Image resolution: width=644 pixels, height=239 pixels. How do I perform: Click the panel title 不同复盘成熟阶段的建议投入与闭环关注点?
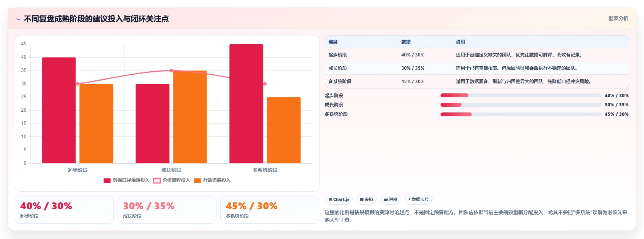click(x=96, y=19)
